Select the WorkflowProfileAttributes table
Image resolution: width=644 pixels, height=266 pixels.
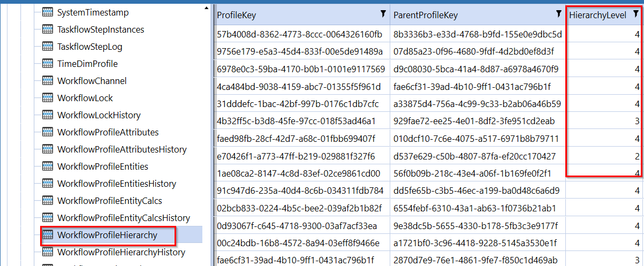click(108, 132)
